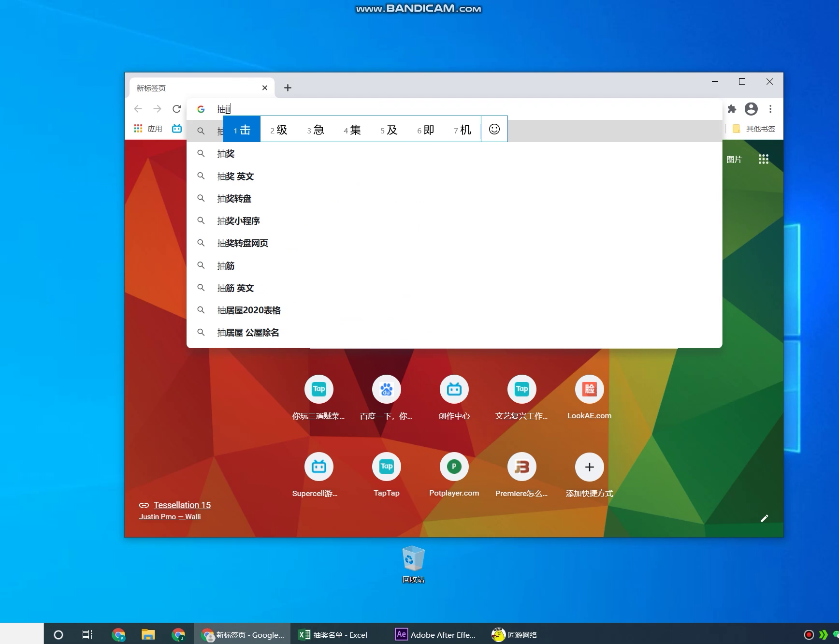Open the Chrome three-dot menu
Screen dimensions: 839x644
(x=770, y=109)
